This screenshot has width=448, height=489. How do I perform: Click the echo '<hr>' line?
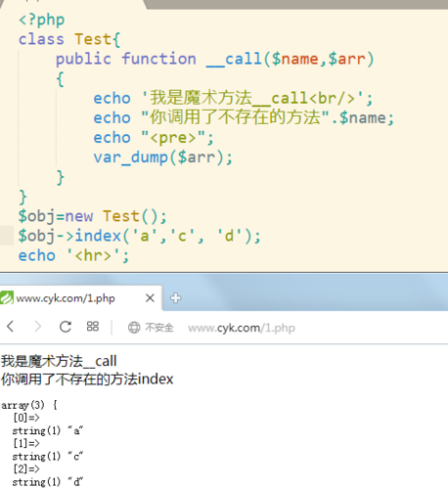(x=73, y=255)
